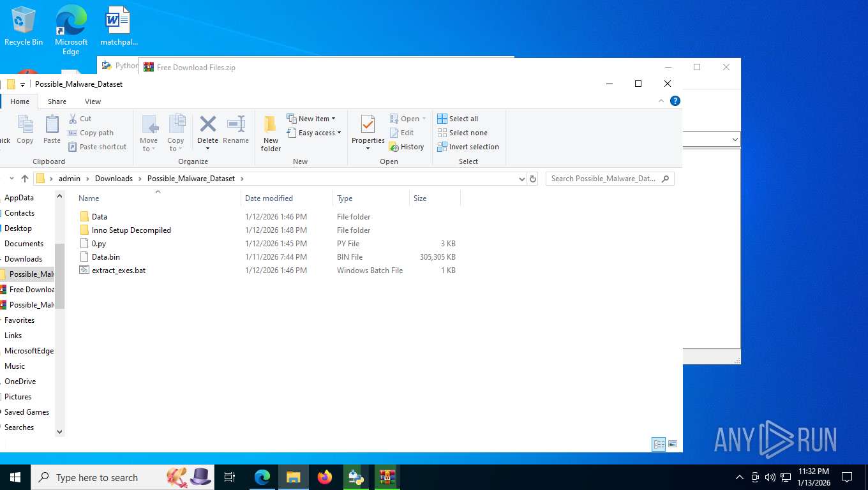Open the Windows Start menu
The image size is (868, 490).
[15, 477]
